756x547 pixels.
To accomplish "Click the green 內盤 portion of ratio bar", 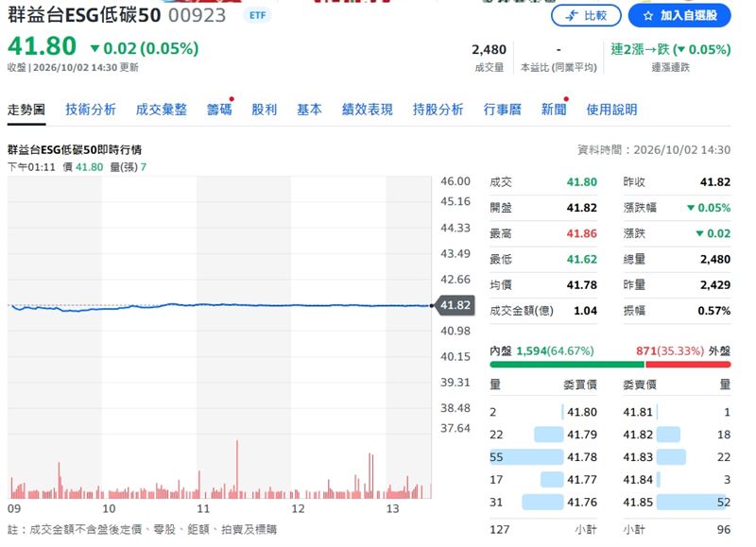I will [x=567, y=365].
